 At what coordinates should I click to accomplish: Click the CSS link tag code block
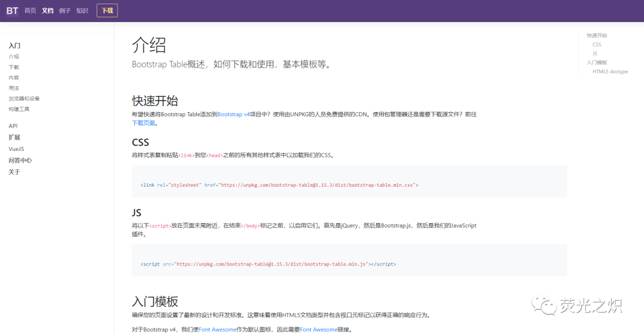click(x=349, y=181)
